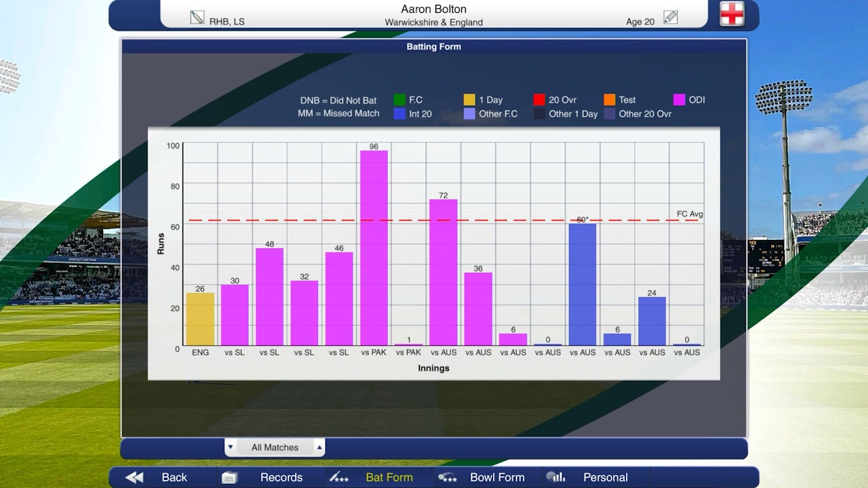Viewport: 868px width, 488px height.
Task: Click the down arrow on All Matches selector
Action: [231, 447]
